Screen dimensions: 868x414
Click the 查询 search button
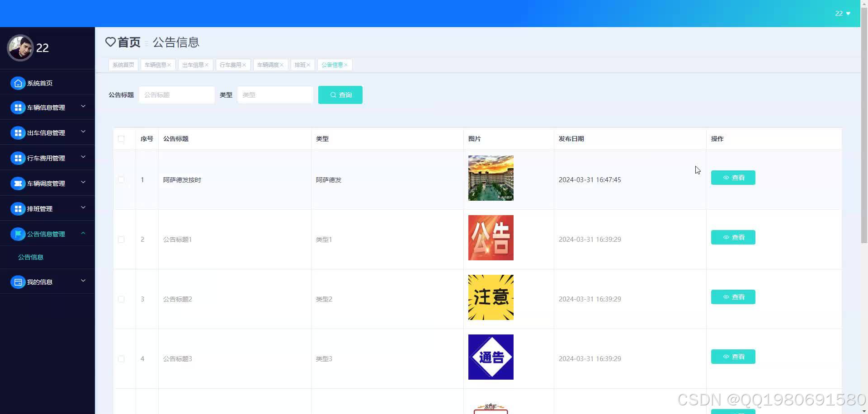pyautogui.click(x=340, y=95)
